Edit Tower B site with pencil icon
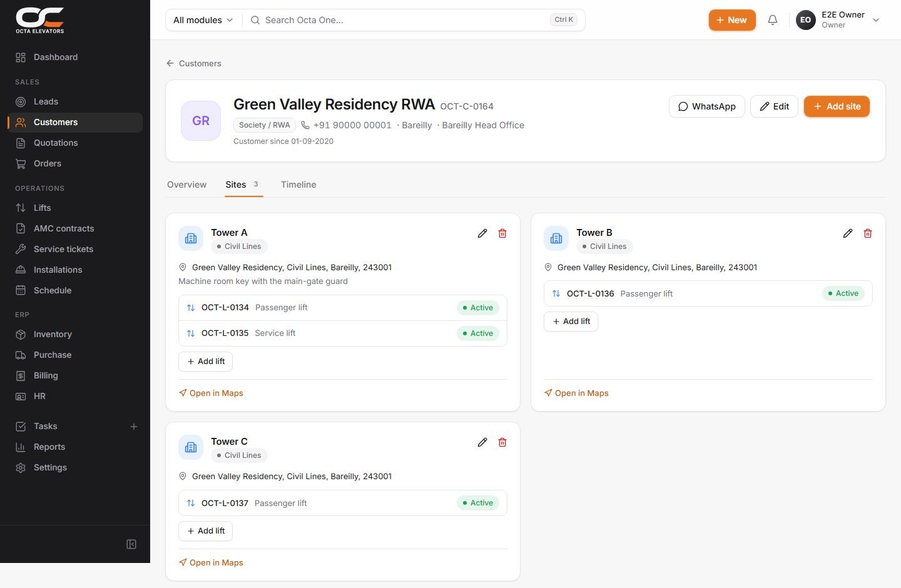Viewport: 901px width, 588px height. tap(848, 233)
